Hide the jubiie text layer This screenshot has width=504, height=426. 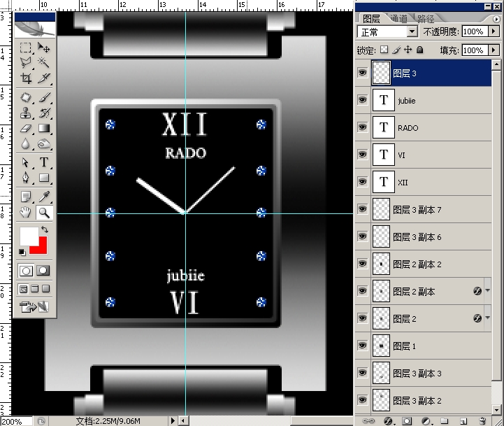point(362,100)
